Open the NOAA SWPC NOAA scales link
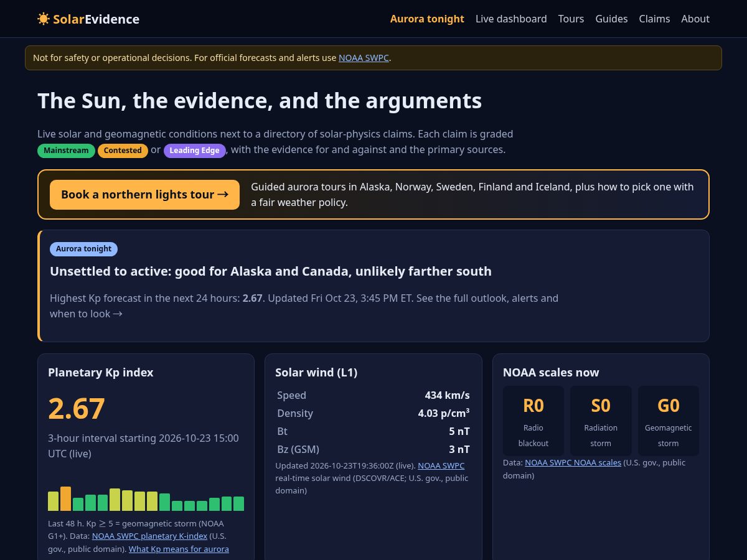 tap(573, 462)
